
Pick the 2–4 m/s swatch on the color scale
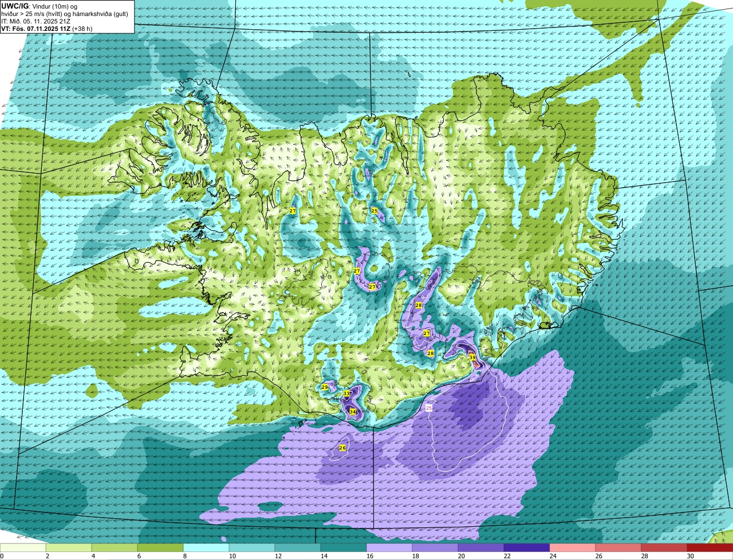pyautogui.click(x=69, y=548)
